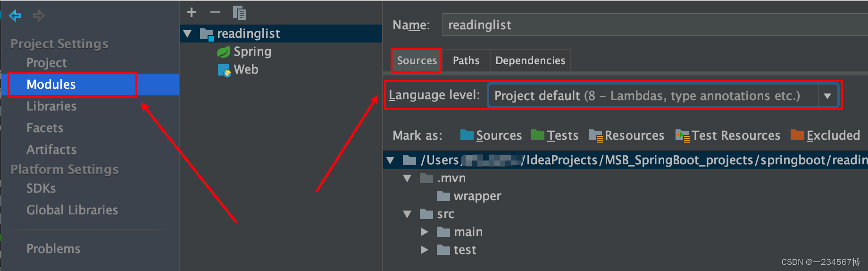Expand the main folder

tap(424, 232)
